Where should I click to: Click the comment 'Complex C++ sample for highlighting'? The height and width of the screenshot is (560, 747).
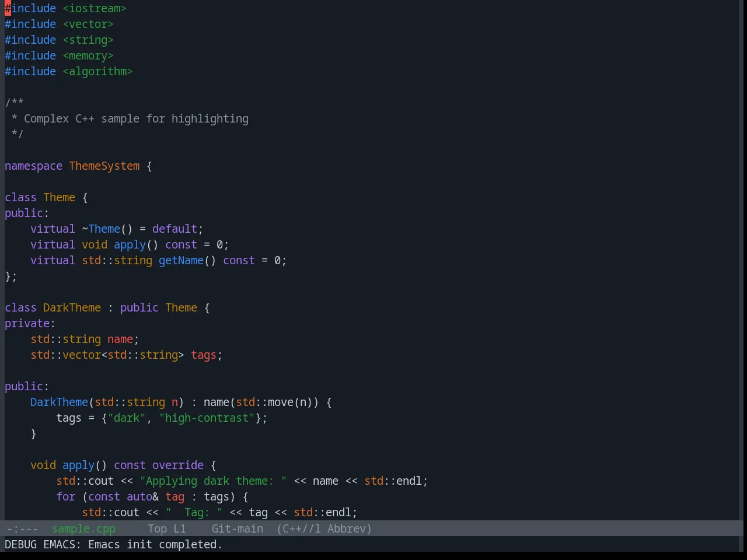136,118
